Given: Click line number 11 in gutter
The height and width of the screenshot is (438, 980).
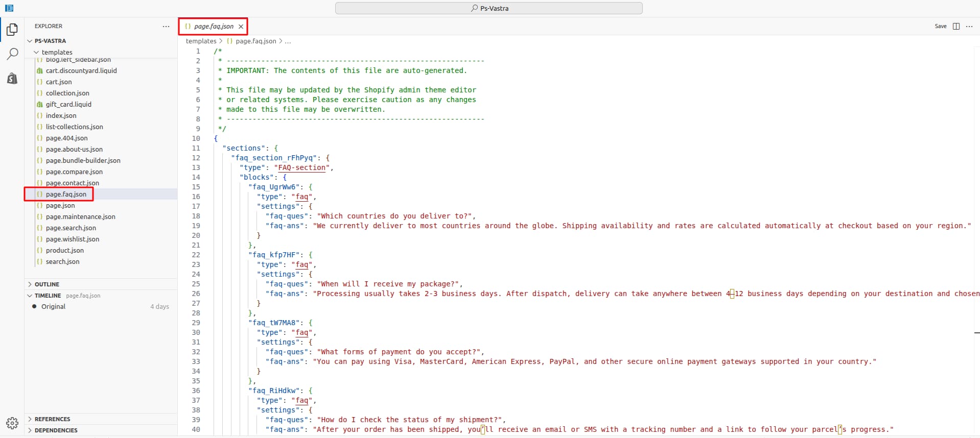Looking at the screenshot, I should tap(196, 148).
